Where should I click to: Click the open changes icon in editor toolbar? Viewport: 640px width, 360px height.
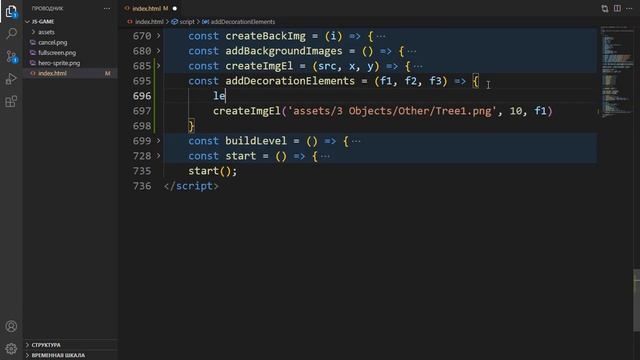[604, 9]
